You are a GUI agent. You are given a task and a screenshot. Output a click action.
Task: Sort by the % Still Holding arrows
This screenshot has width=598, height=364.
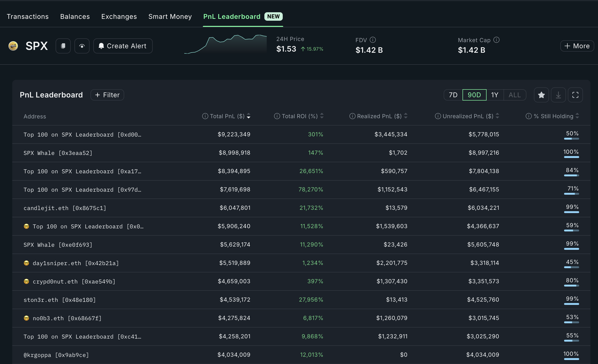(577, 116)
